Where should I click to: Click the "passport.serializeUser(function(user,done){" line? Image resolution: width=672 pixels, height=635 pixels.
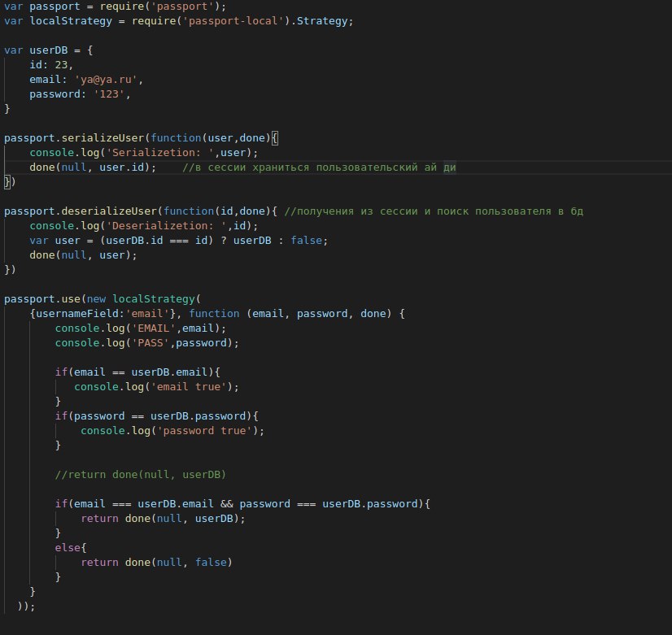(x=141, y=138)
